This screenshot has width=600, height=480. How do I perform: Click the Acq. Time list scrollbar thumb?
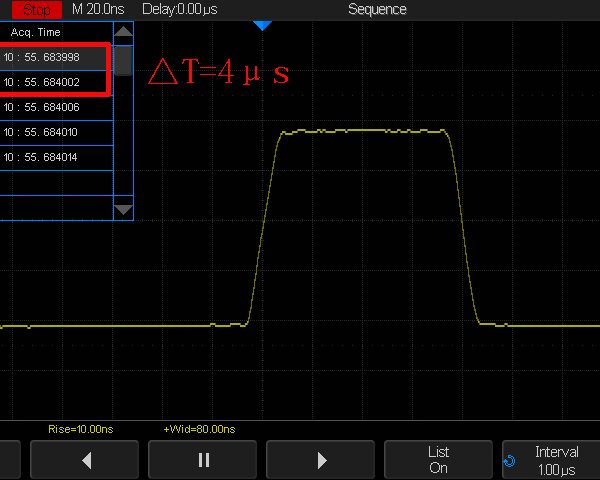point(123,60)
